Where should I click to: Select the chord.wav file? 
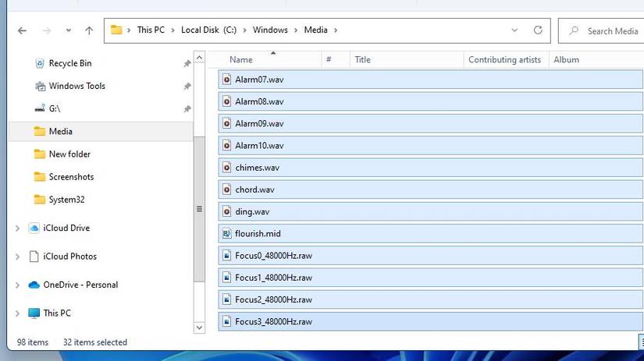pyautogui.click(x=430, y=189)
